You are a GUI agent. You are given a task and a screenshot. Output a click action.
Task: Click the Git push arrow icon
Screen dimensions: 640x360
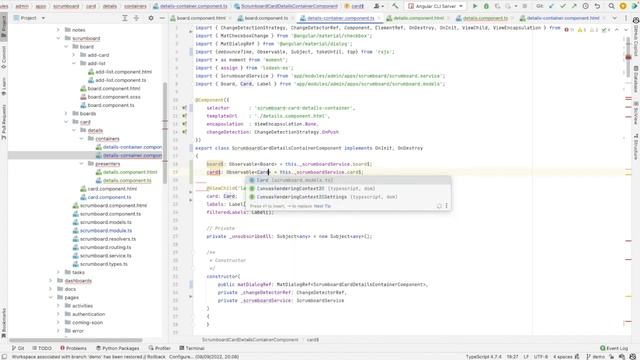pos(574,6)
